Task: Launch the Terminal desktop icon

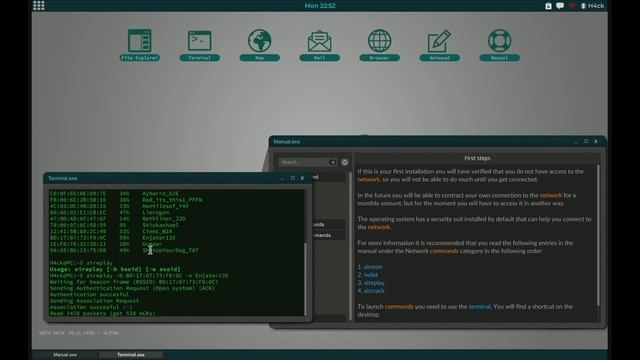Action: [200, 44]
